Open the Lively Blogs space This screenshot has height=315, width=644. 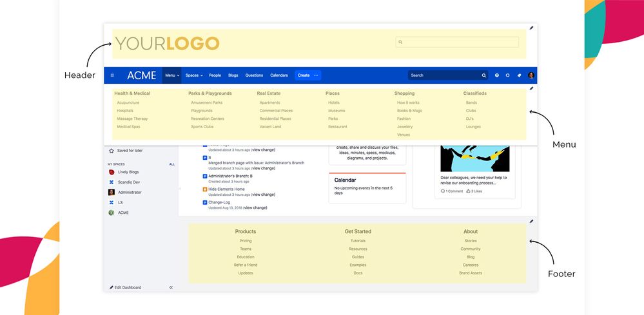128,172
